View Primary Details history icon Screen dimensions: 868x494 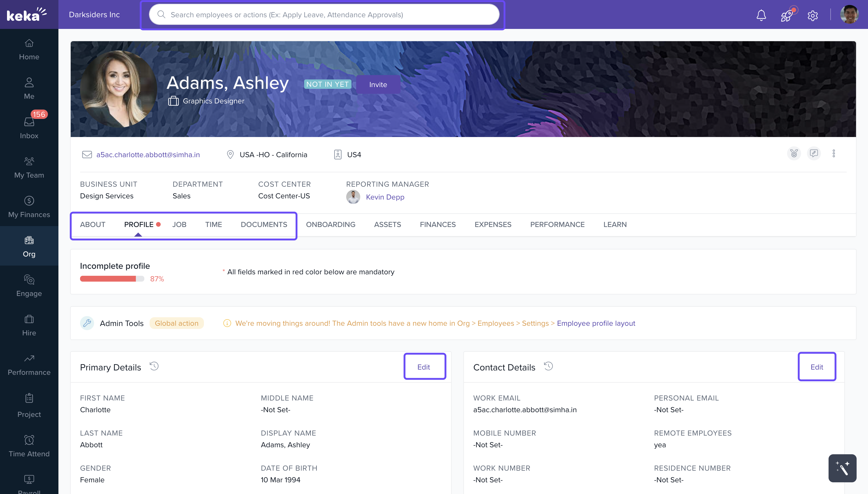click(x=154, y=366)
